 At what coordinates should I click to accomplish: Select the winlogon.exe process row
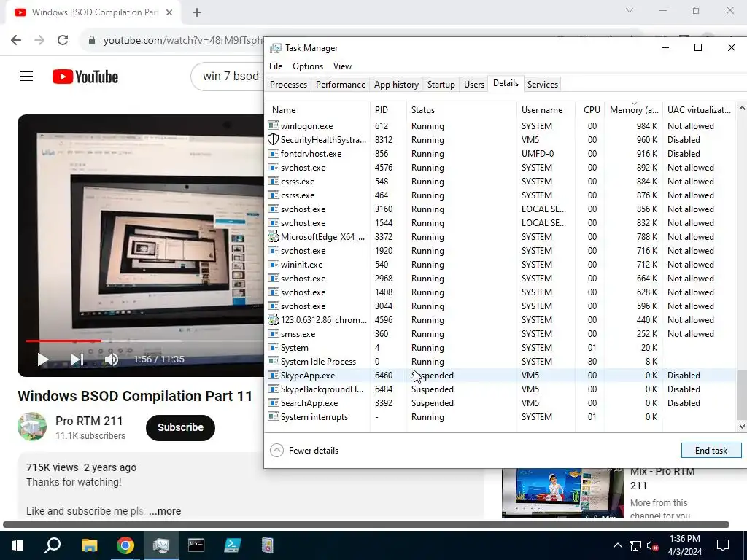pos(500,125)
